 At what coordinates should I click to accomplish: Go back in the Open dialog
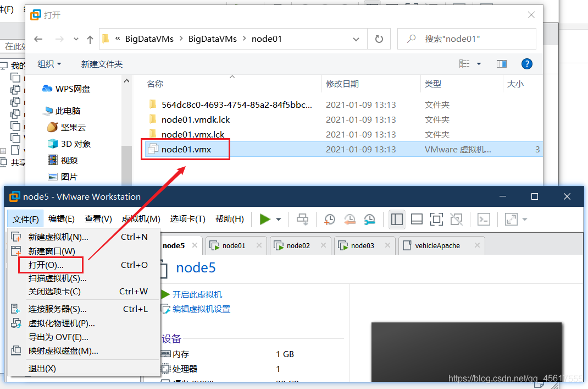tap(38, 39)
